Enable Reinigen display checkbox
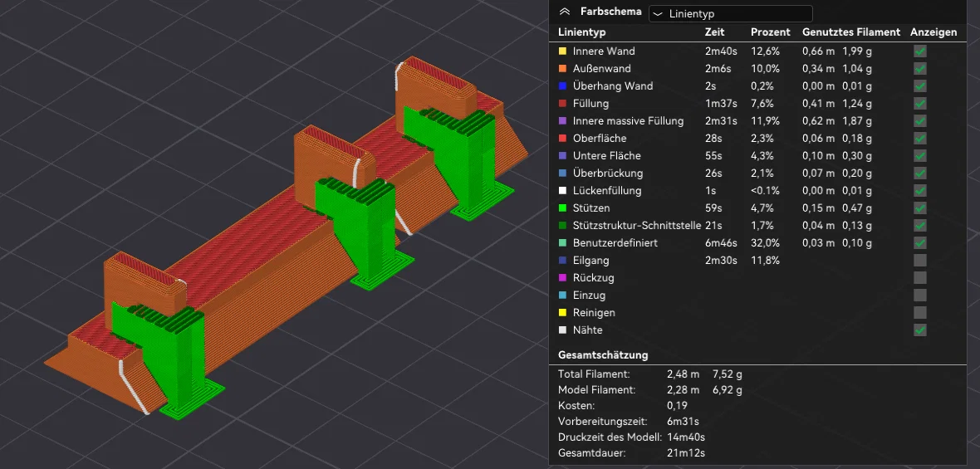This screenshot has height=469, width=980. click(919, 313)
